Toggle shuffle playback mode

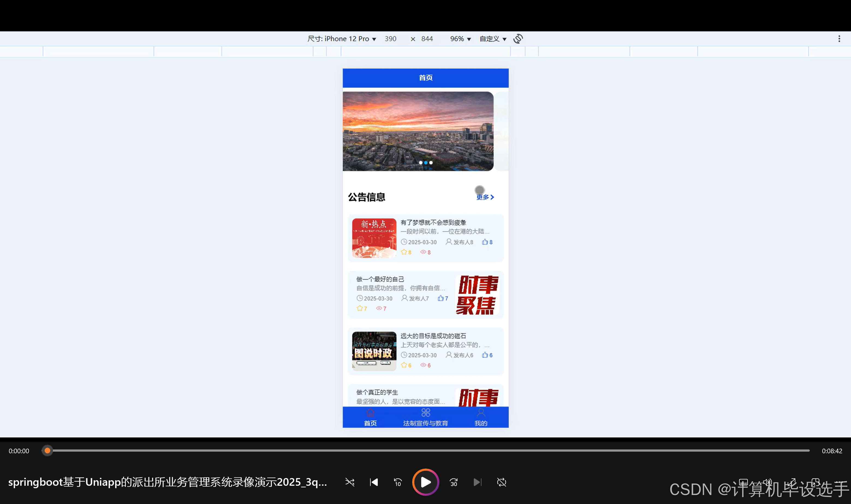[x=350, y=482]
